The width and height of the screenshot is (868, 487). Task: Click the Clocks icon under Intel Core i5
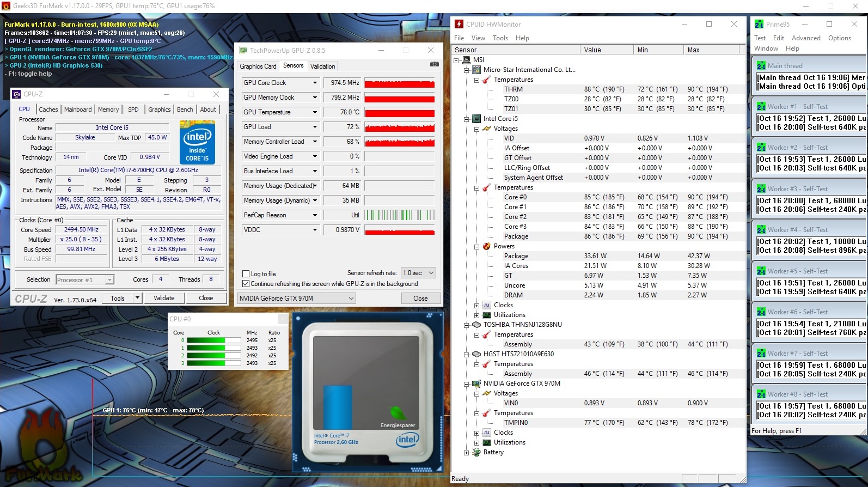(x=487, y=305)
